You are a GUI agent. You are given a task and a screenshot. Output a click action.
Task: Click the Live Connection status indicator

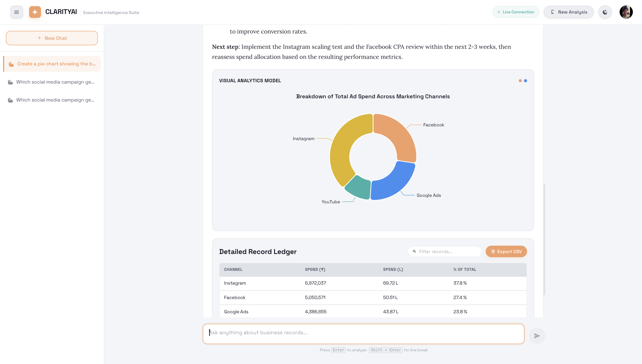(516, 12)
